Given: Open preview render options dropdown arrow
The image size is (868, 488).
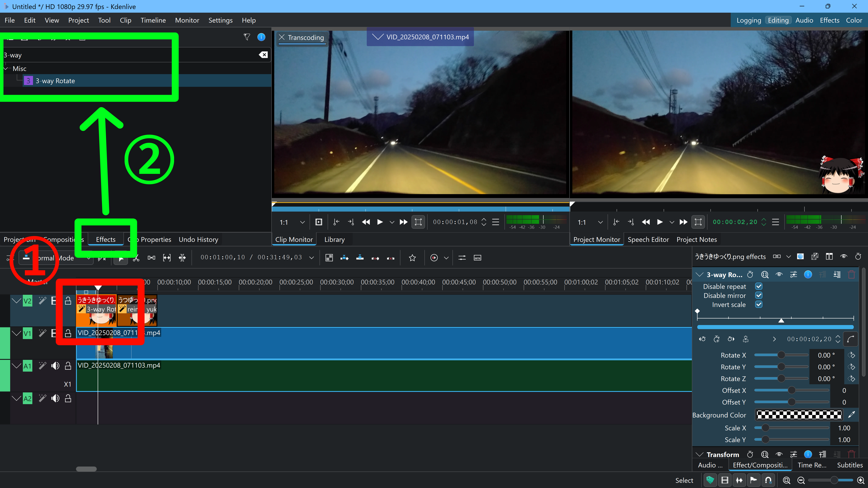Looking at the screenshot, I should coord(446,258).
